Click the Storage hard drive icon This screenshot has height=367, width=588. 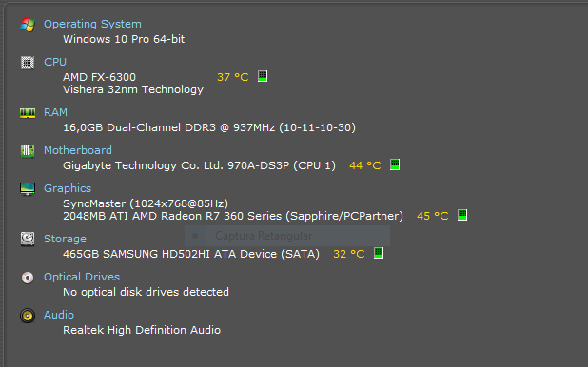coord(28,240)
